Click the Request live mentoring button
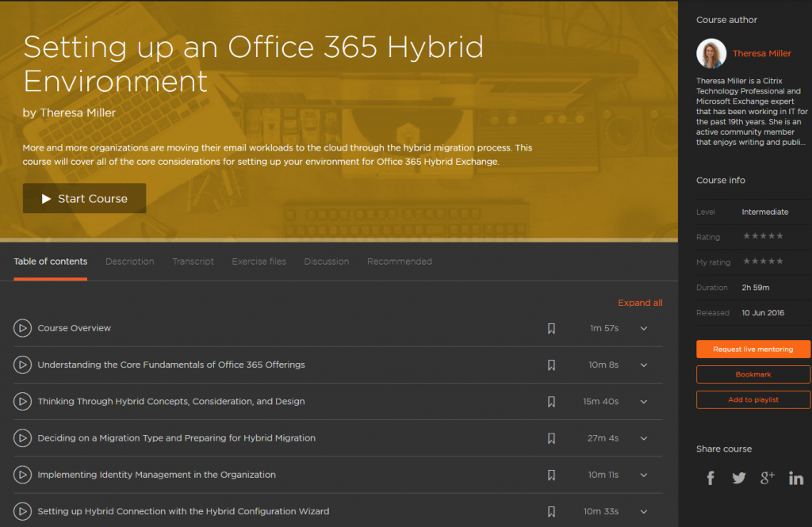The height and width of the screenshot is (527, 812). coord(753,349)
